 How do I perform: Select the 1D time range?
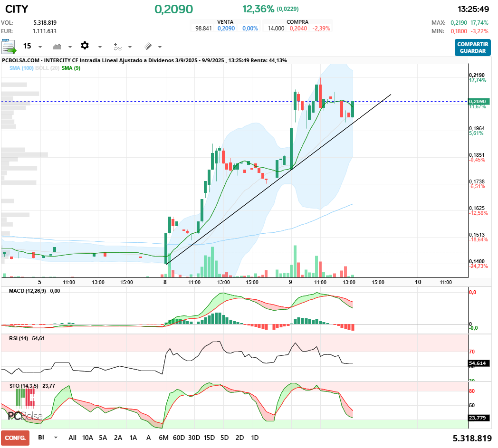pyautogui.click(x=255, y=438)
